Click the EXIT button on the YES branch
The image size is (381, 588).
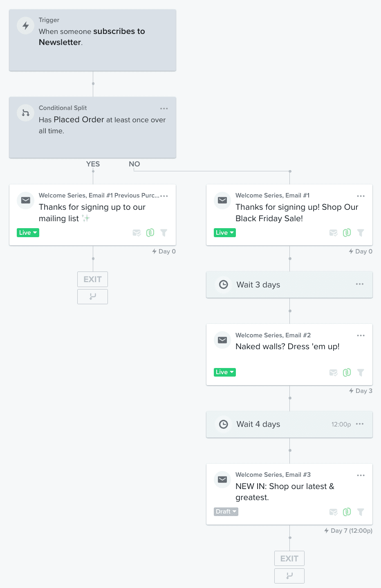tap(93, 279)
